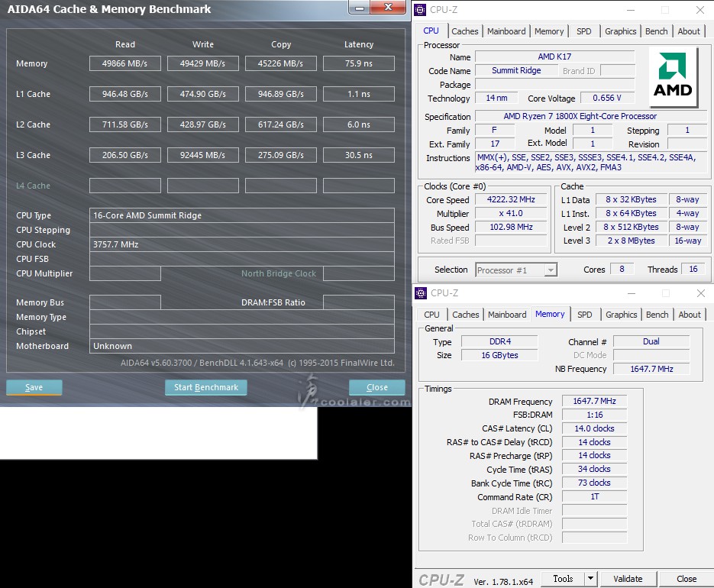Click the Start Benchmark button
This screenshot has width=714, height=588.
click(206, 387)
